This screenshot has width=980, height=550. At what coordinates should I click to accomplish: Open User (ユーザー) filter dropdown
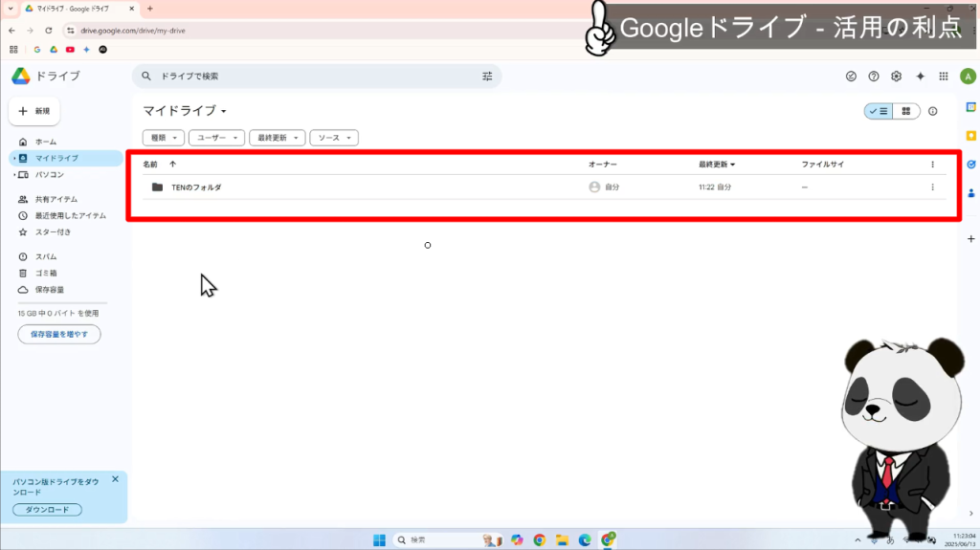217,138
